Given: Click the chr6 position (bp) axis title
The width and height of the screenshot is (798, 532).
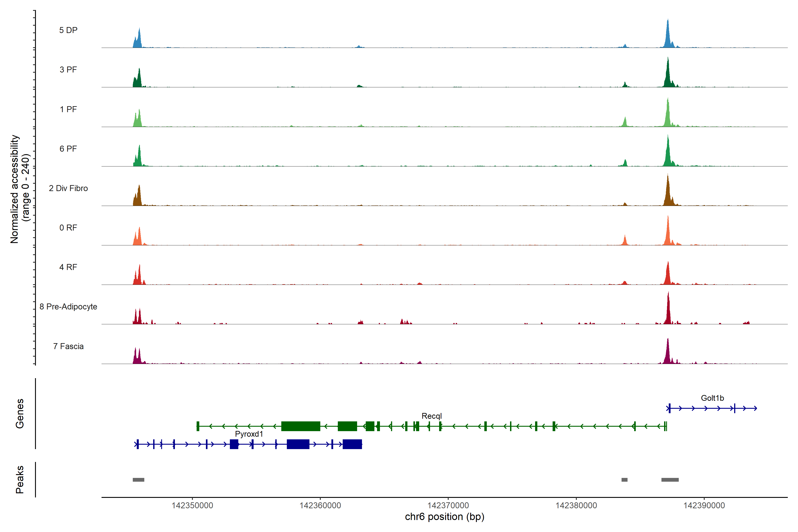Looking at the screenshot, I should (x=444, y=517).
